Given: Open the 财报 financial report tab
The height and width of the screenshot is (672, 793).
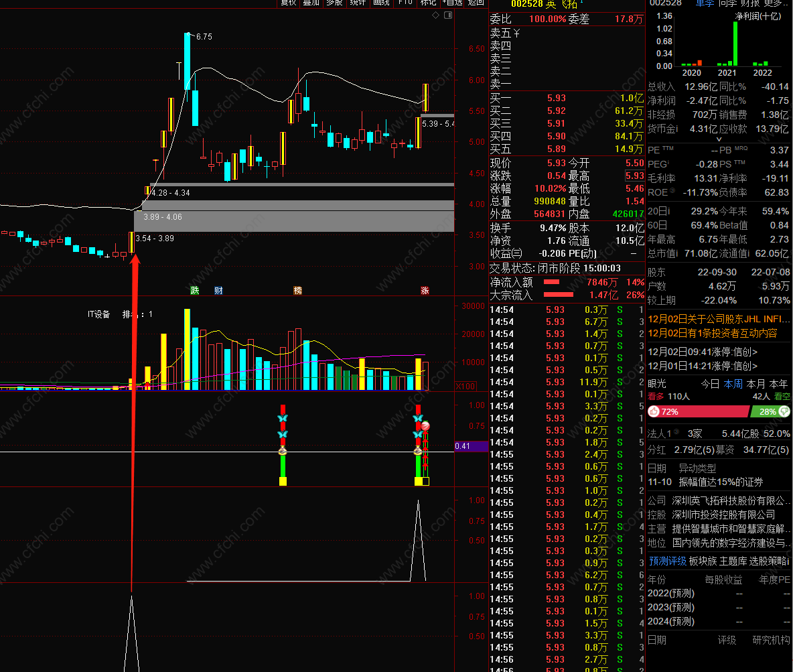Looking at the screenshot, I should point(750,3).
